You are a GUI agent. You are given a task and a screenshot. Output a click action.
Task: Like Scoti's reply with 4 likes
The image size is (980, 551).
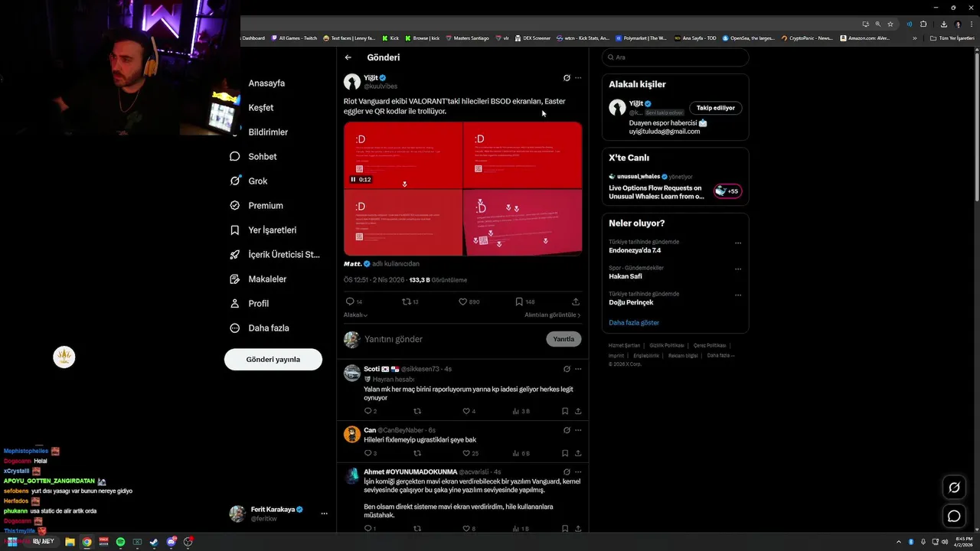[x=466, y=411]
